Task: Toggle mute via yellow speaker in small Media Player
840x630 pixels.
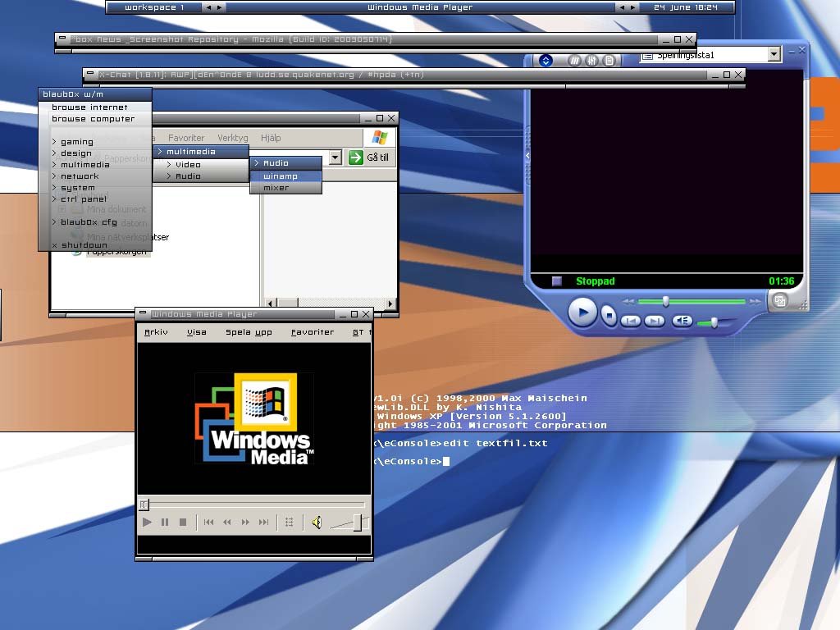Action: point(317,523)
